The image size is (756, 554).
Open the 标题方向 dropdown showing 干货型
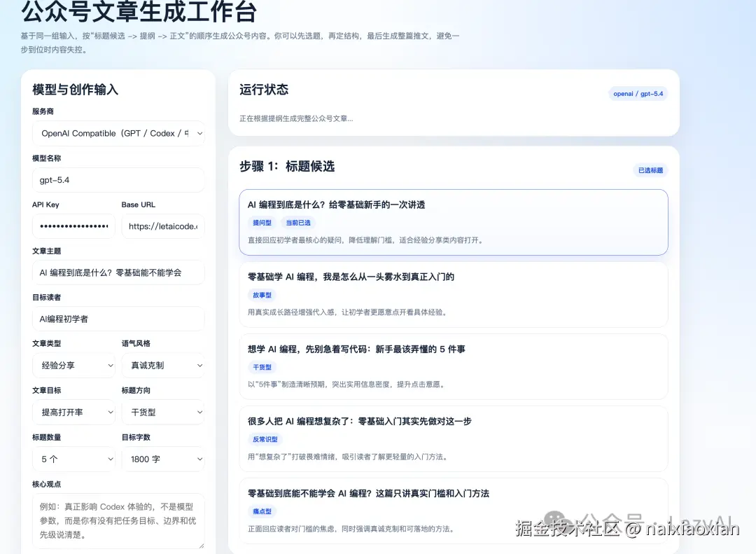pos(163,412)
